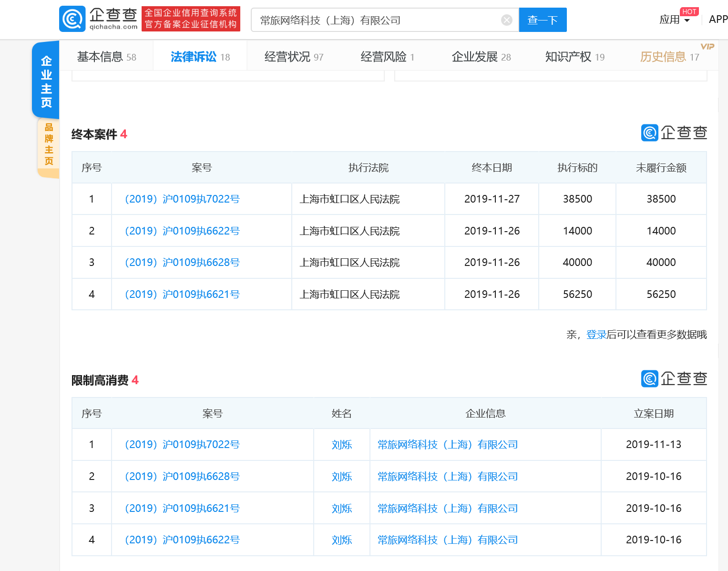
Task: Click the 执行法院 column header
Action: point(368,168)
